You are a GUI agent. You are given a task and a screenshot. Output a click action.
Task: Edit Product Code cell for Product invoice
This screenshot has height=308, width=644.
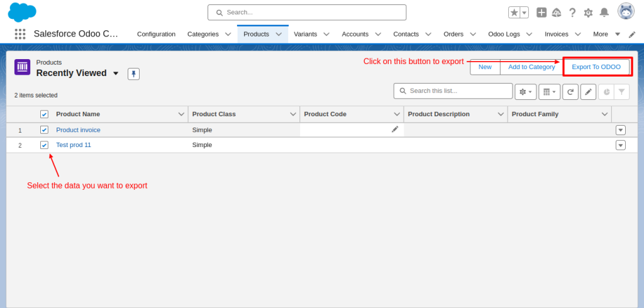[395, 129]
